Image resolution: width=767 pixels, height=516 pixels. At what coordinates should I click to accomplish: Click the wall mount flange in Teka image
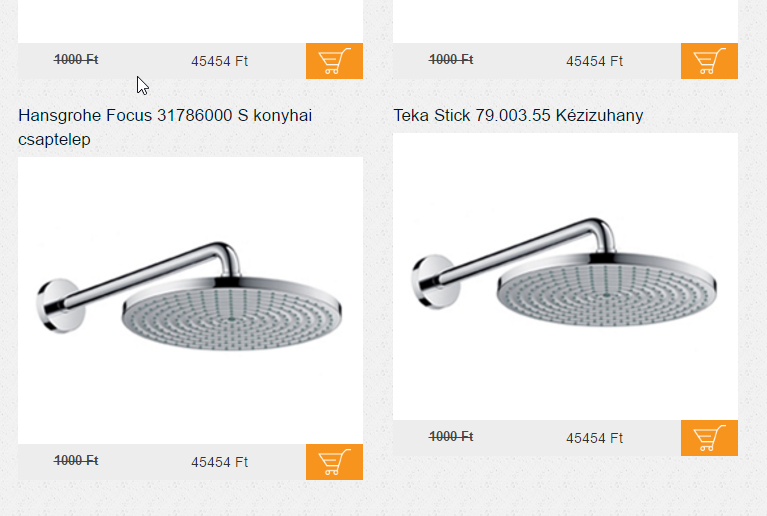(x=435, y=282)
